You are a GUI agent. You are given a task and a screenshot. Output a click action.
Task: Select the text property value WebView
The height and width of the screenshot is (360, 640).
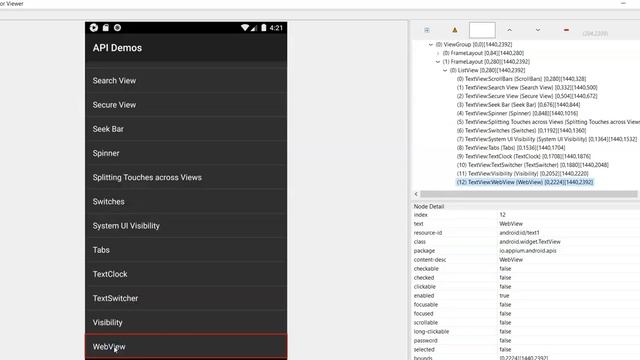[x=511, y=224]
